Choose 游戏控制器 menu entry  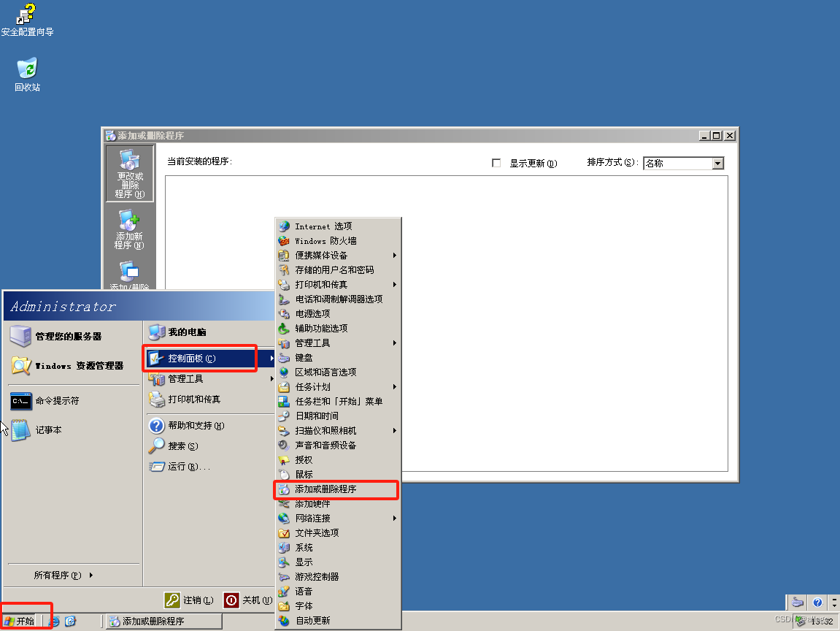coord(338,577)
